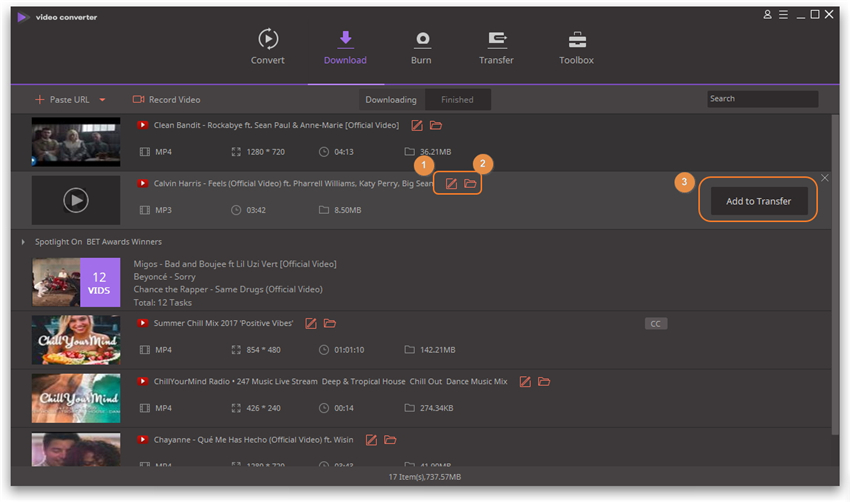Click YouTube icon beside Chayanne title
The image size is (850, 502).
click(x=143, y=440)
